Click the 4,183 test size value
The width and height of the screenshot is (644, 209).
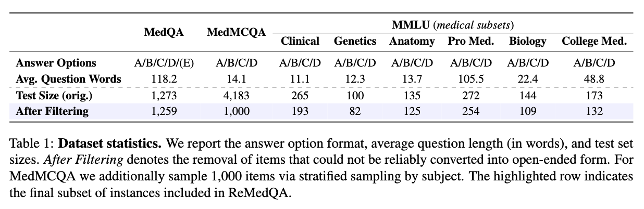(x=237, y=95)
